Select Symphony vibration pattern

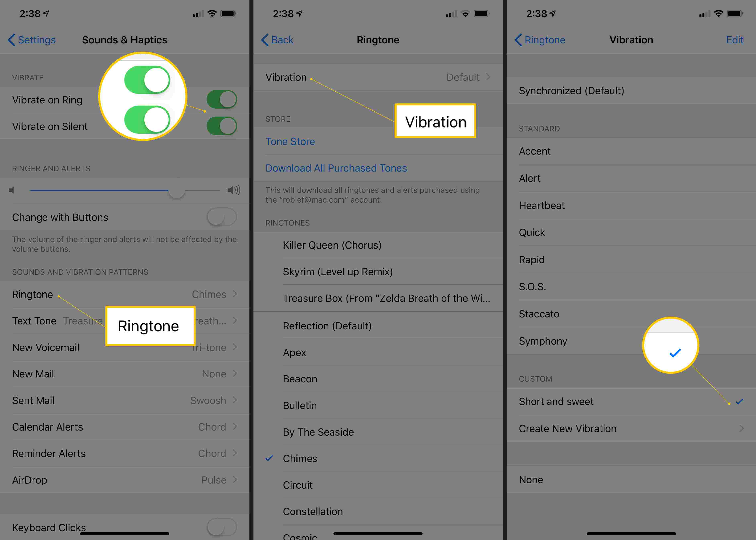[x=543, y=341]
